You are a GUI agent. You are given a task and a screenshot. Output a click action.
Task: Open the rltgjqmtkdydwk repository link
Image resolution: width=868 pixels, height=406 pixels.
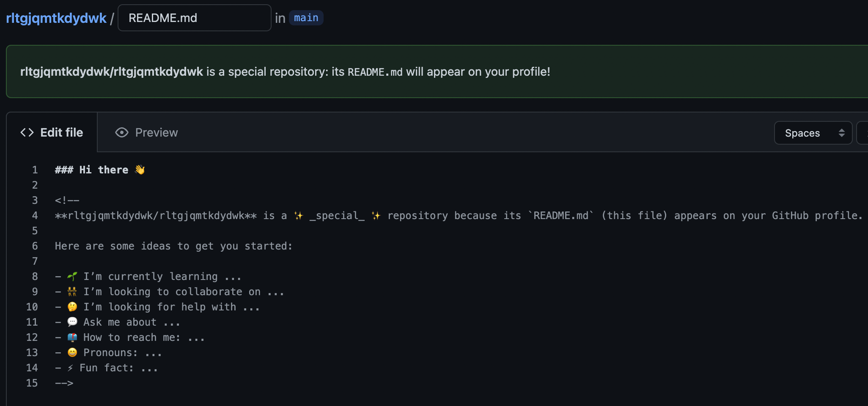pyautogui.click(x=56, y=17)
